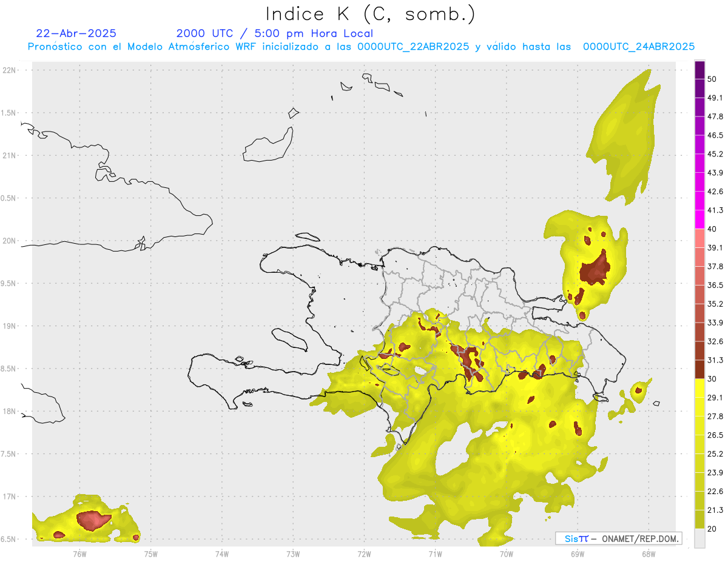
Task: Click the longitude axis label "70W"
Action: pyautogui.click(x=507, y=554)
